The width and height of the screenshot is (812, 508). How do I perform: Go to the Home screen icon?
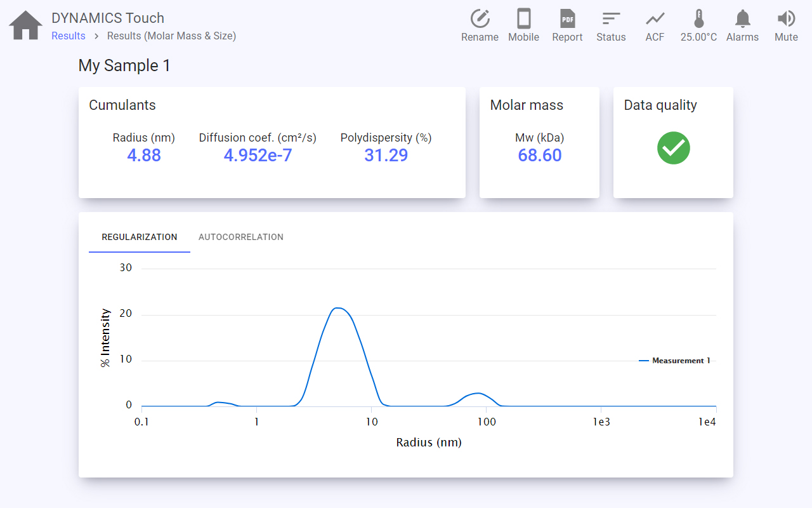(x=26, y=26)
